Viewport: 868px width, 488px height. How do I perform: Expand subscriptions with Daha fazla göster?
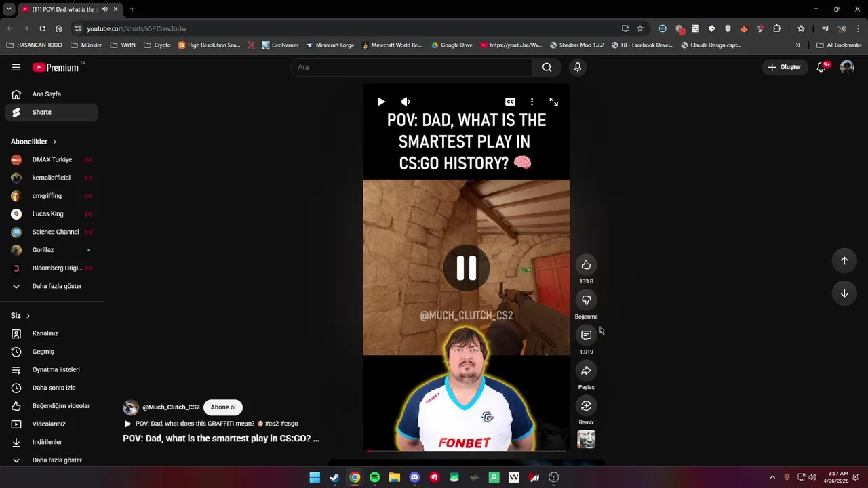[x=52, y=286]
